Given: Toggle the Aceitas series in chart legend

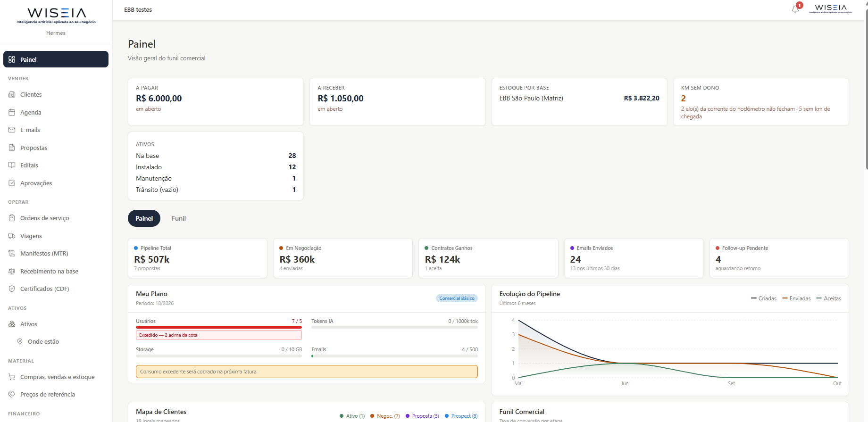Looking at the screenshot, I should pyautogui.click(x=829, y=298).
